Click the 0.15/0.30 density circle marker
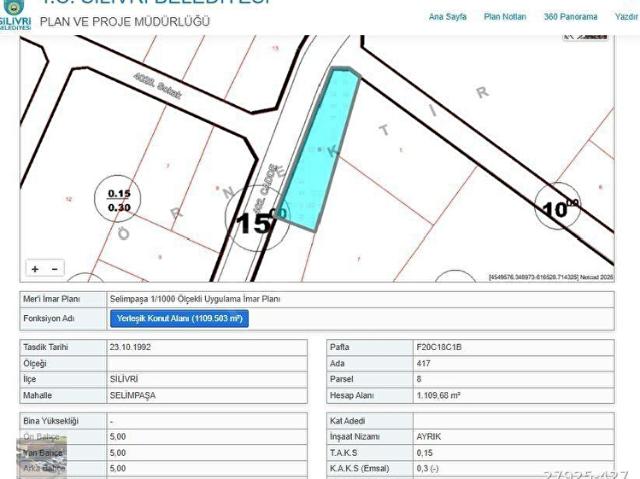 [119, 200]
